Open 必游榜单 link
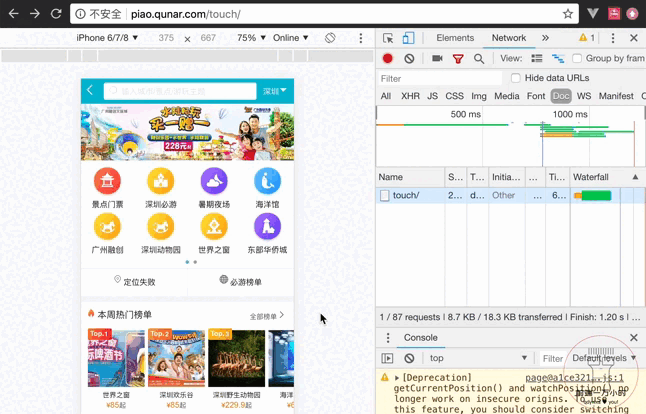This screenshot has width=646, height=414. click(241, 281)
